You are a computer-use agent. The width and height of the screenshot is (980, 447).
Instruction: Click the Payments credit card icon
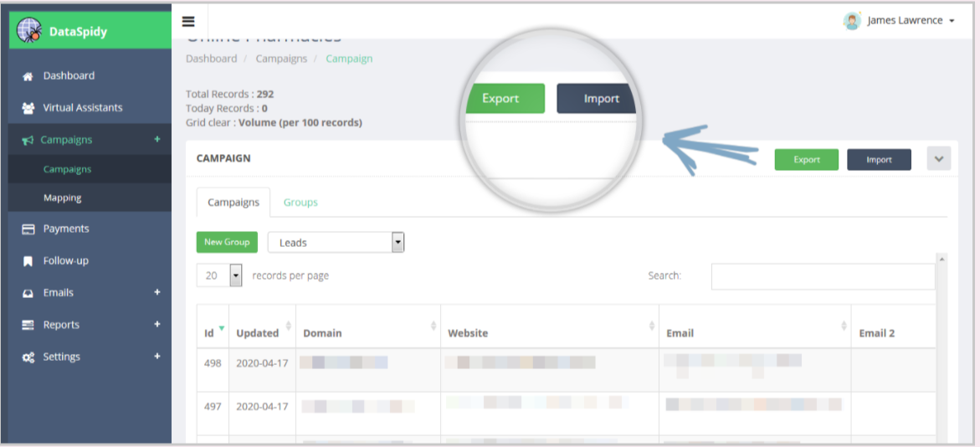point(28,229)
